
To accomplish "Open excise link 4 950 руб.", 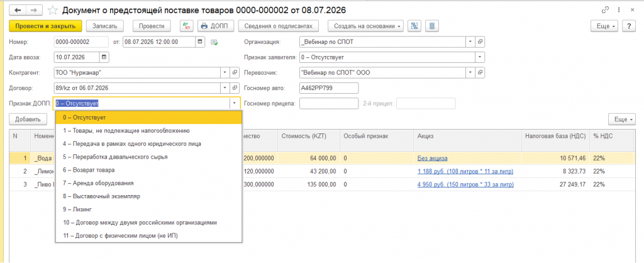I will point(465,184).
